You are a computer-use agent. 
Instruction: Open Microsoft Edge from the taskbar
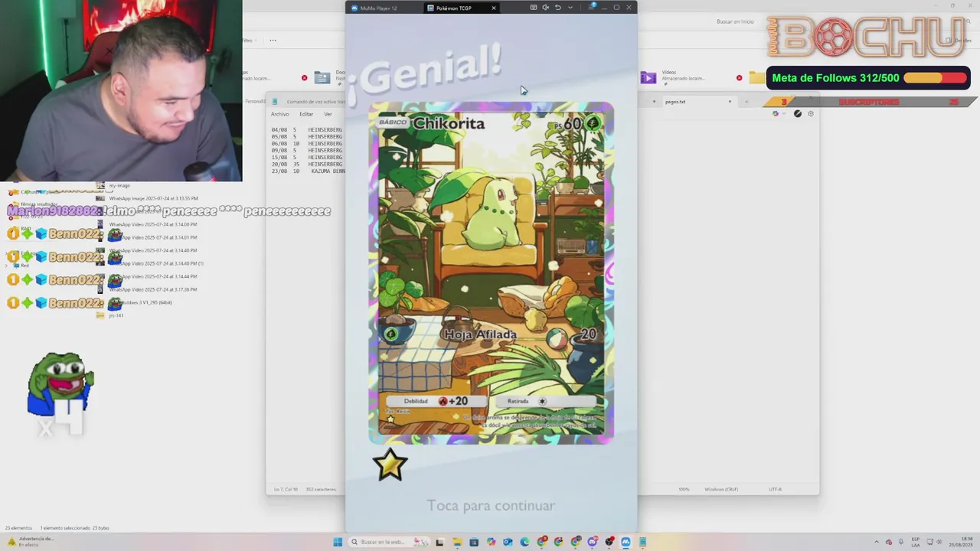[524, 543]
